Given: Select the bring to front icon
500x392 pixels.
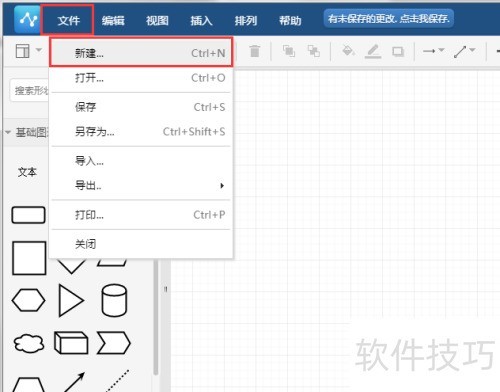Looking at the screenshot, I should [289, 51].
